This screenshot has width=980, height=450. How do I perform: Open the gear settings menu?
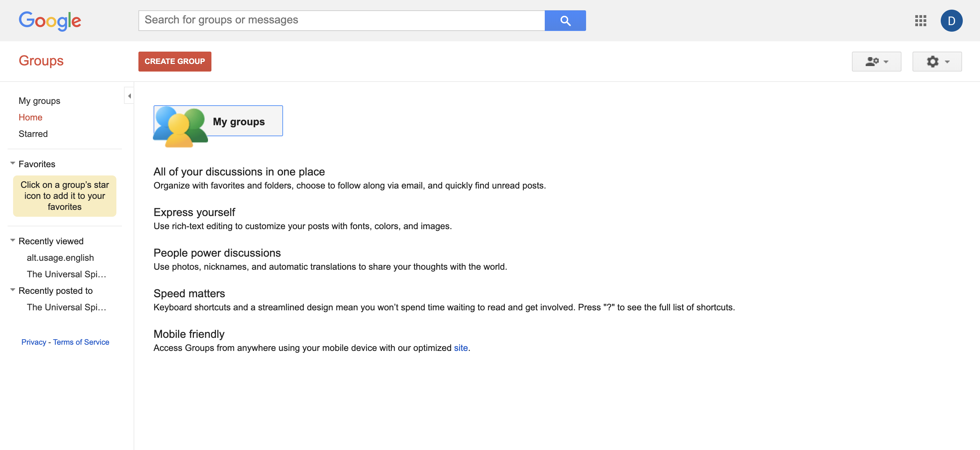tap(937, 62)
